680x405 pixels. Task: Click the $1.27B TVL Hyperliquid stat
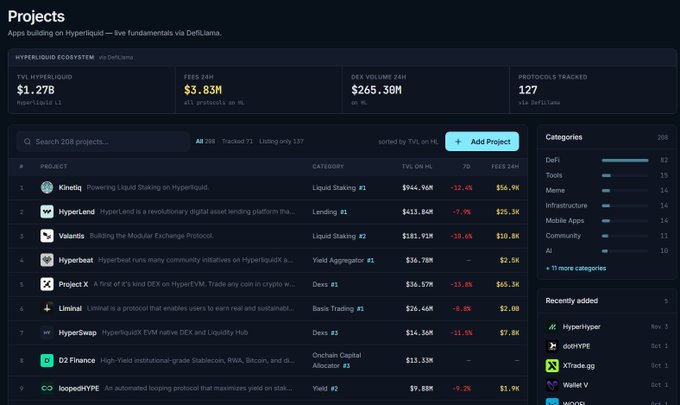(36, 90)
